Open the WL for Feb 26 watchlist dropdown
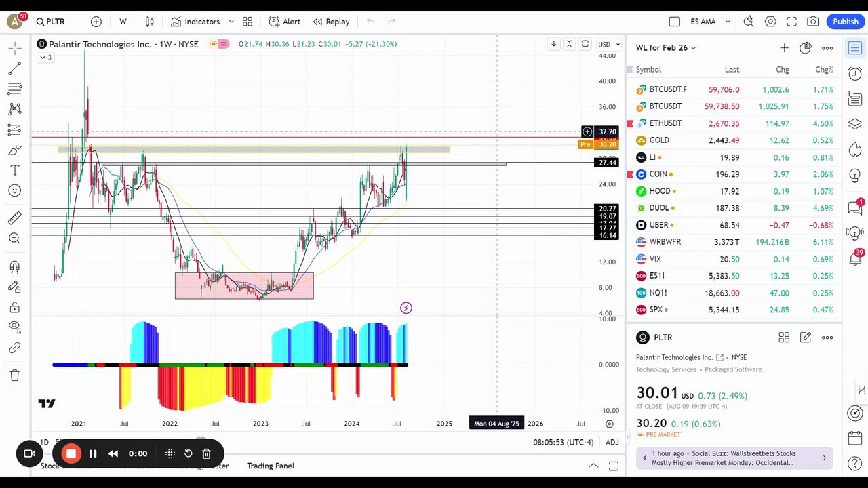Viewport: 868px width, 488px height. pyautogui.click(x=666, y=48)
